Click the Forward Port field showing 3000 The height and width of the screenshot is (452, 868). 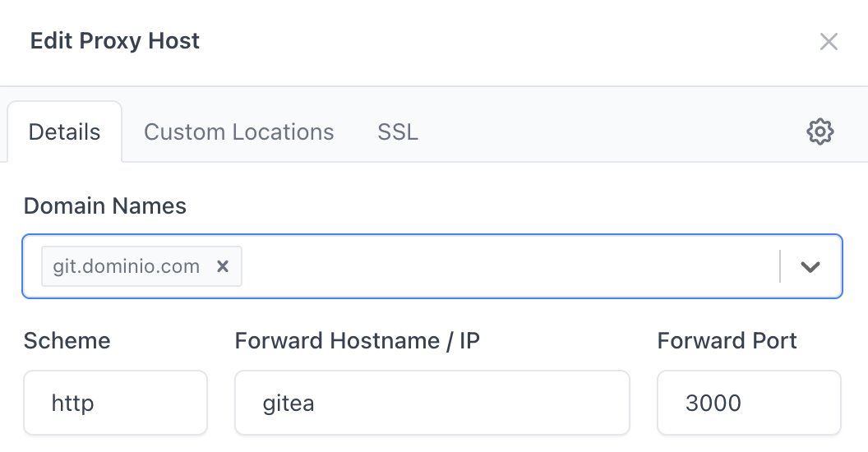(x=749, y=403)
